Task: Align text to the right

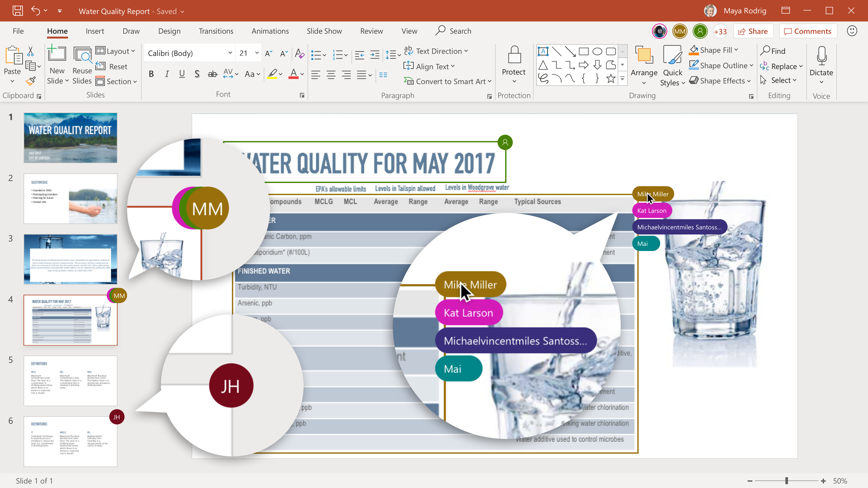Action: click(x=346, y=75)
